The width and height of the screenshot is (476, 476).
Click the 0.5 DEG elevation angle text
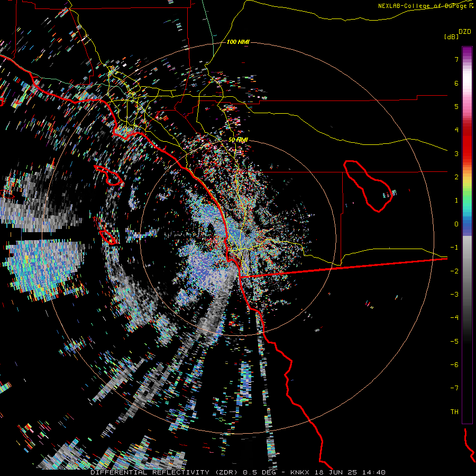(259, 472)
